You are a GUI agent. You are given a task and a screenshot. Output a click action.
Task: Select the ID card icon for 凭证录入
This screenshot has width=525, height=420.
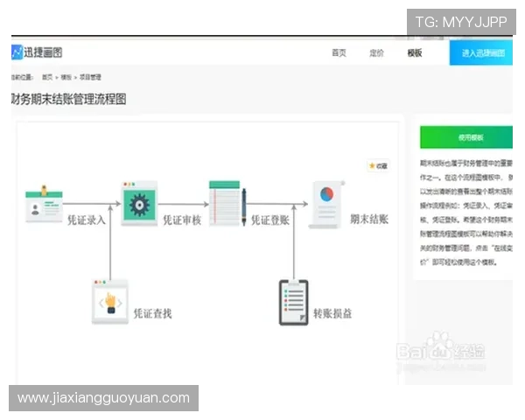point(44,204)
